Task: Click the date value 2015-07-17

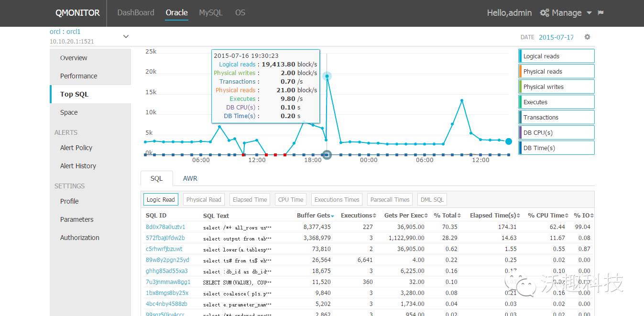Action: pos(556,37)
